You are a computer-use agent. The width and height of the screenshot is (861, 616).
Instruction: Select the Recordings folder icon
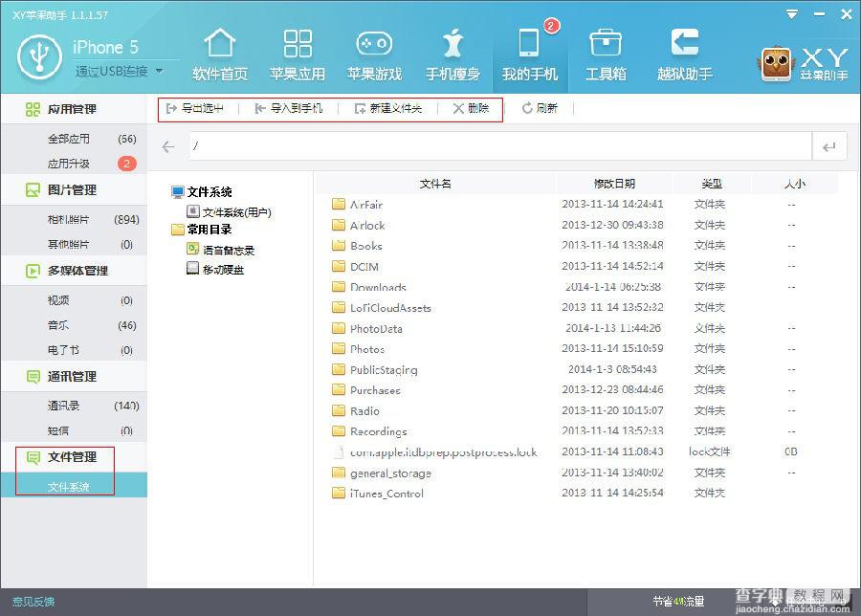click(339, 431)
